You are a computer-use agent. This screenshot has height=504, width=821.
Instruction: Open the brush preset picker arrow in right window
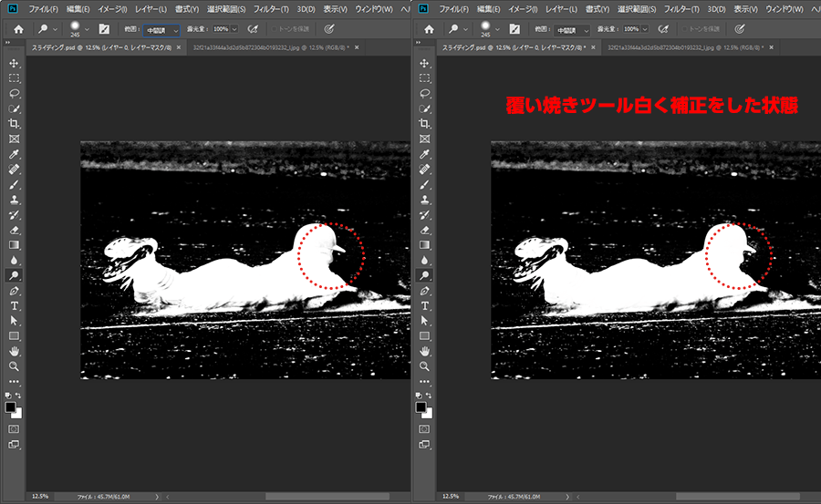point(497,29)
